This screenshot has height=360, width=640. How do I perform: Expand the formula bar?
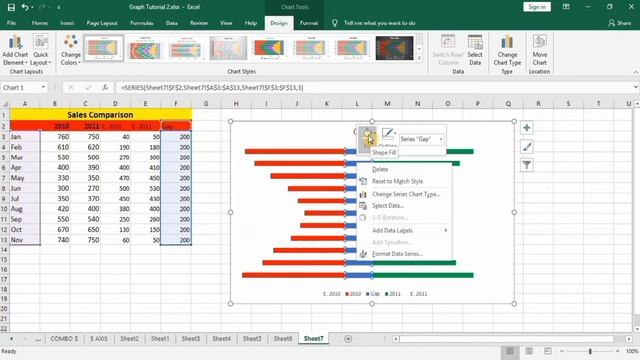[x=636, y=87]
